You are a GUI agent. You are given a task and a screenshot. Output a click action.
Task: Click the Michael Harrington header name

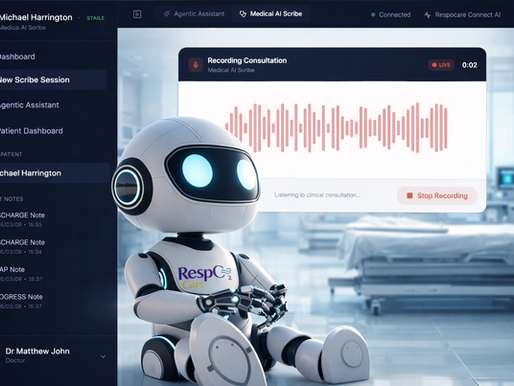36,17
